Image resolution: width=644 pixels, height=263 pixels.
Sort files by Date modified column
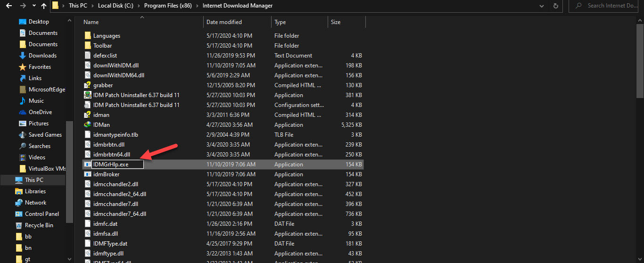(224, 22)
